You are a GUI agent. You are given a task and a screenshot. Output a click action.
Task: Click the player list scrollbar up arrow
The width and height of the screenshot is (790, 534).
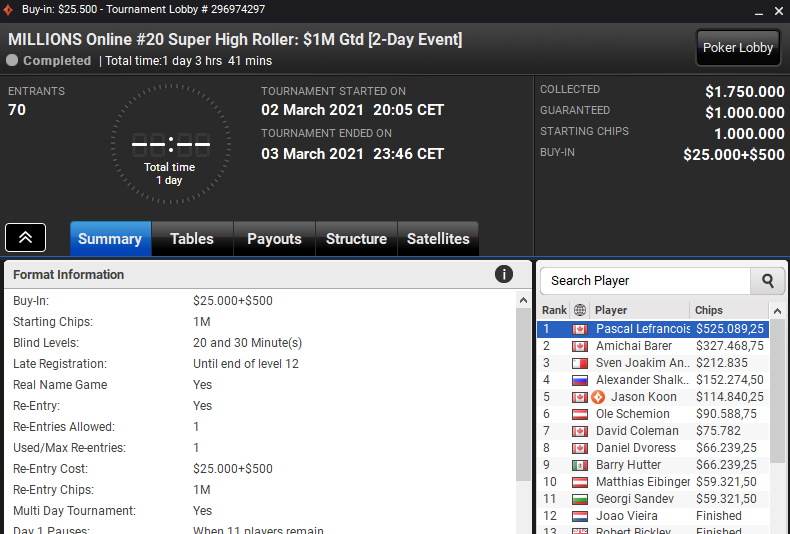777,311
